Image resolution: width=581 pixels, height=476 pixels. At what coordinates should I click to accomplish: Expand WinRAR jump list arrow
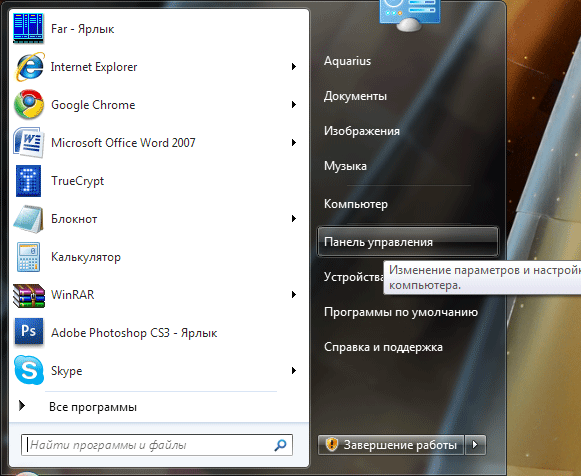pyautogui.click(x=293, y=294)
